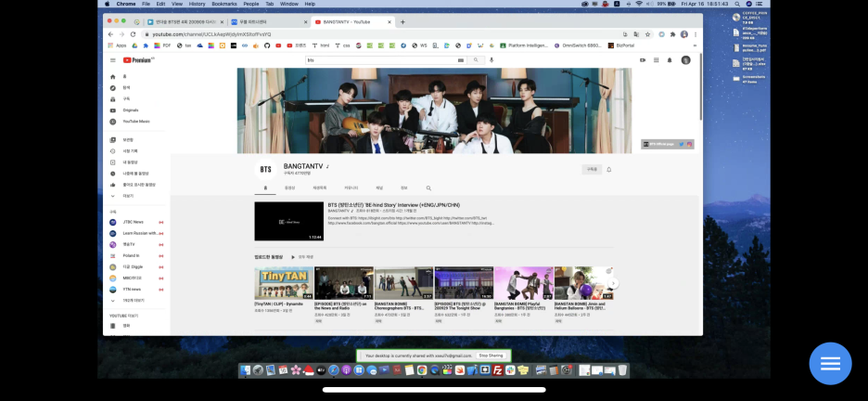The width and height of the screenshot is (868, 401).
Task: Open Liked videos thumbs-up item in the sidebar
Action: point(133,185)
